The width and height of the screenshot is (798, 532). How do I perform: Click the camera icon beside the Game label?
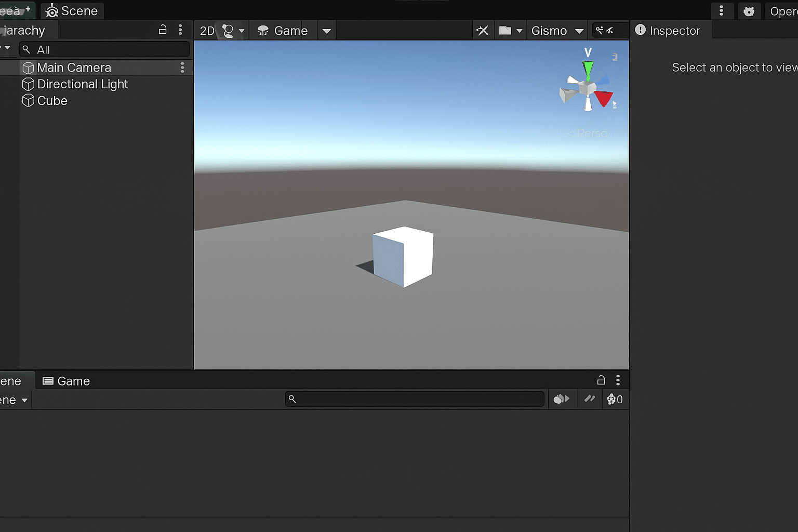[262, 30]
